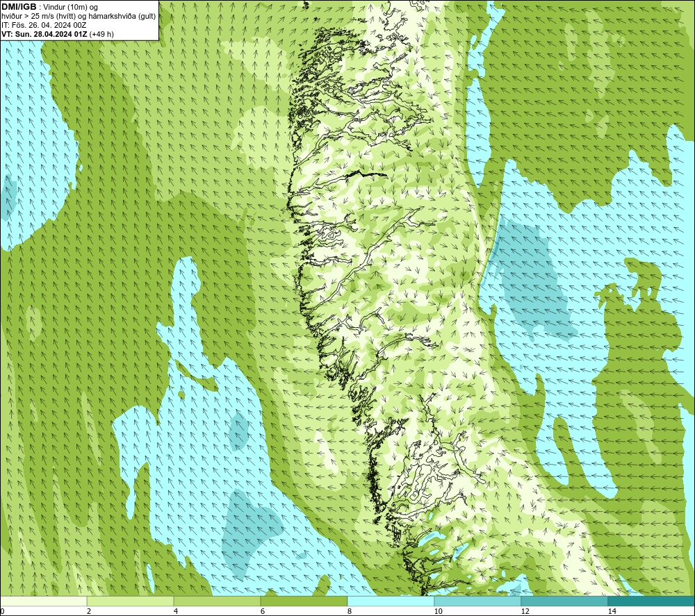
Task: Click the dark green 6–8 m/s legend swatch
Action: 304,601
